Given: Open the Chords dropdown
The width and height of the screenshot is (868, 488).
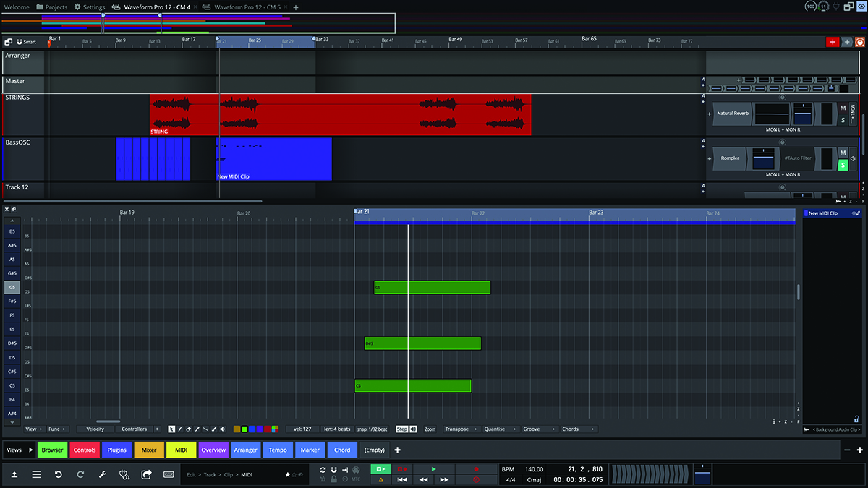Looking at the screenshot, I should 578,429.
